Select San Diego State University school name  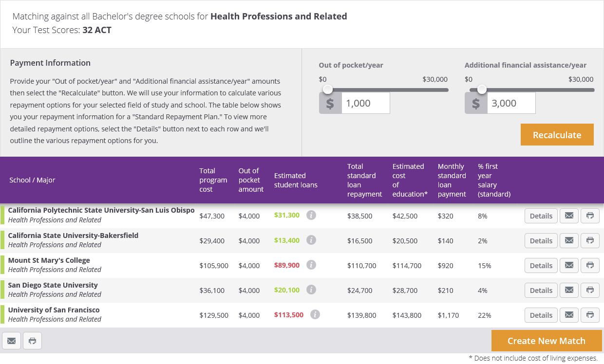[53, 285]
